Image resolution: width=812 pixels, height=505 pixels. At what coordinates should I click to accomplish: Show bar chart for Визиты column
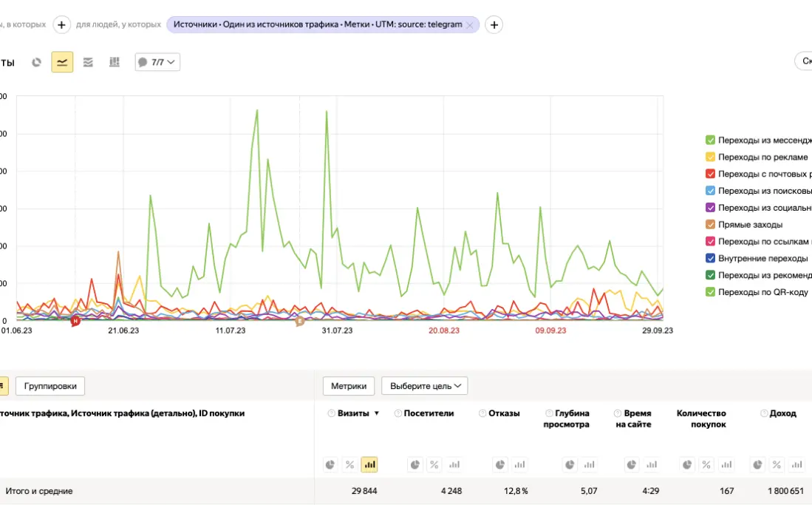369,464
